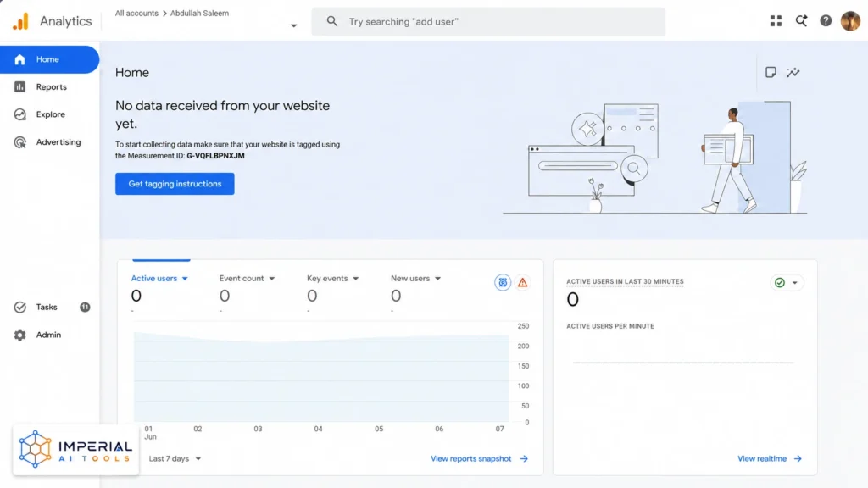Click the Home icon in sidebar

(20, 59)
